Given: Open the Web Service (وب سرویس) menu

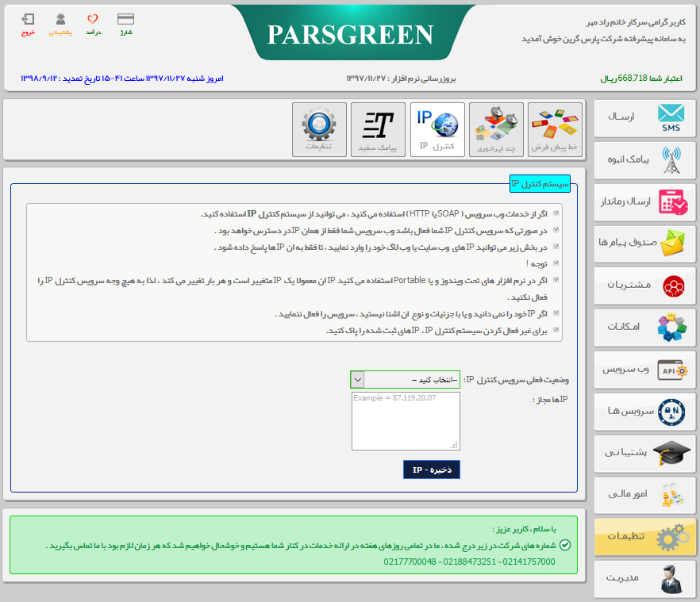Looking at the screenshot, I should point(644,370).
